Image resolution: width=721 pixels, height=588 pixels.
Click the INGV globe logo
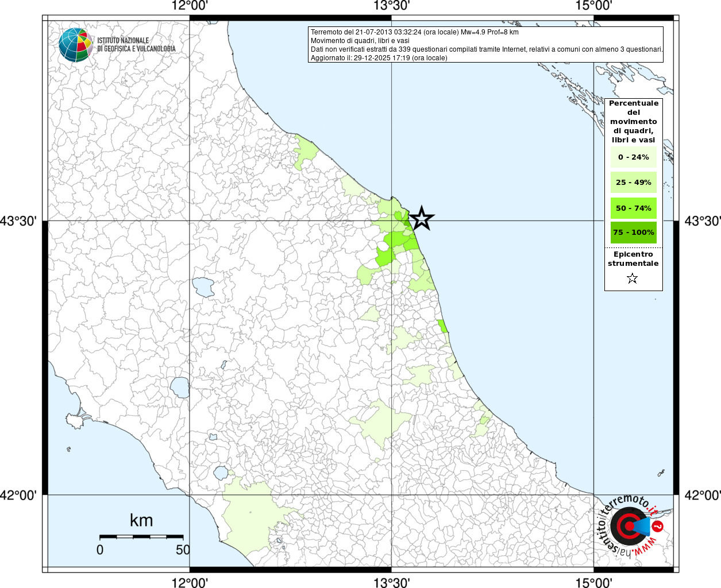pyautogui.click(x=75, y=44)
